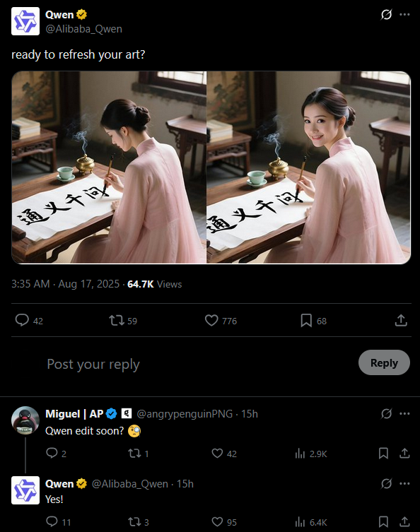
Task: Open the @angrypenguinPNG profile link
Action: (185, 414)
